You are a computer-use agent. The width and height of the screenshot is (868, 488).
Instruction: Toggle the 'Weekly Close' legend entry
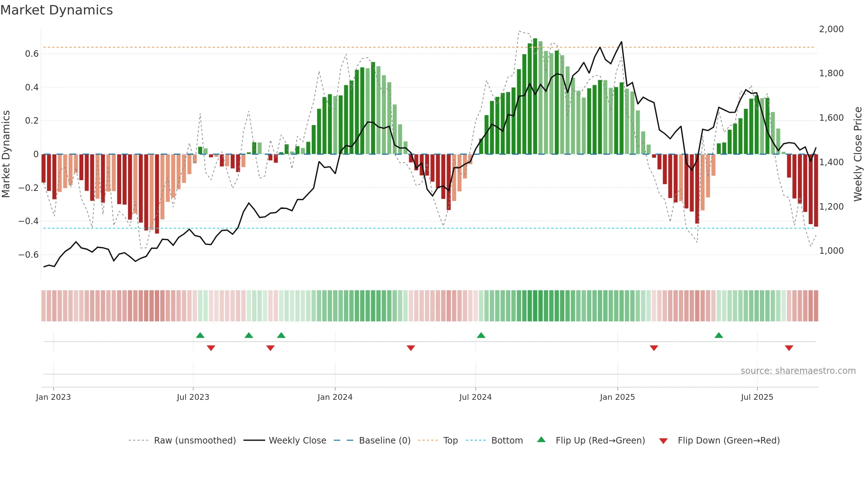tap(285, 440)
